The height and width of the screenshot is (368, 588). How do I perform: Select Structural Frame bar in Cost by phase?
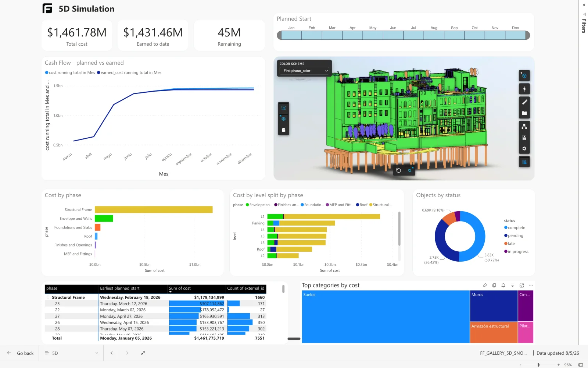[154, 209]
